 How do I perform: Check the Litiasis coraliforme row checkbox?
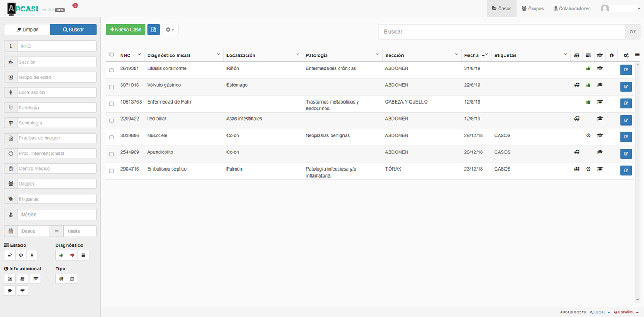click(x=112, y=70)
